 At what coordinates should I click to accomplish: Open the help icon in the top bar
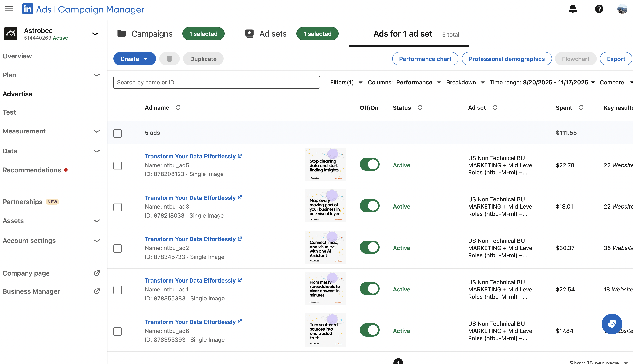tap(599, 9)
